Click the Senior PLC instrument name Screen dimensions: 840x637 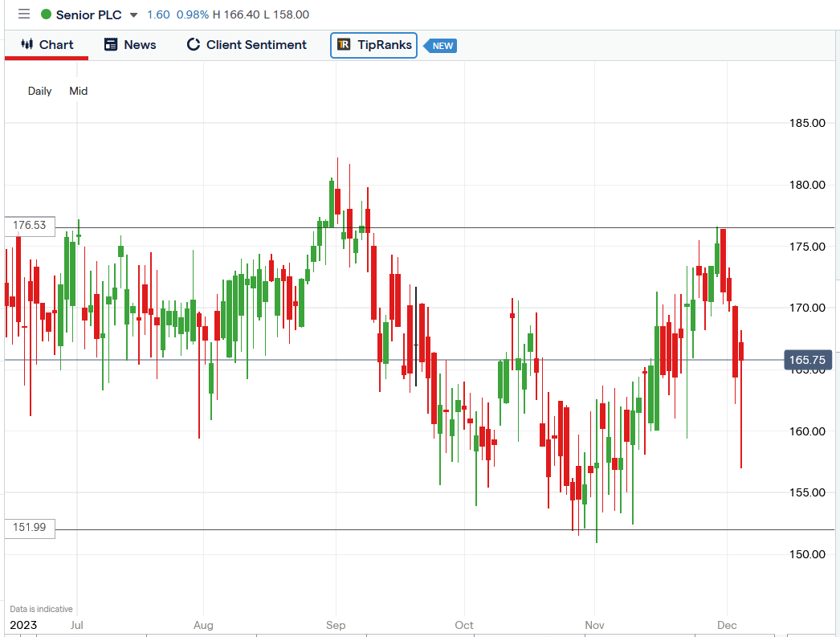(x=89, y=15)
